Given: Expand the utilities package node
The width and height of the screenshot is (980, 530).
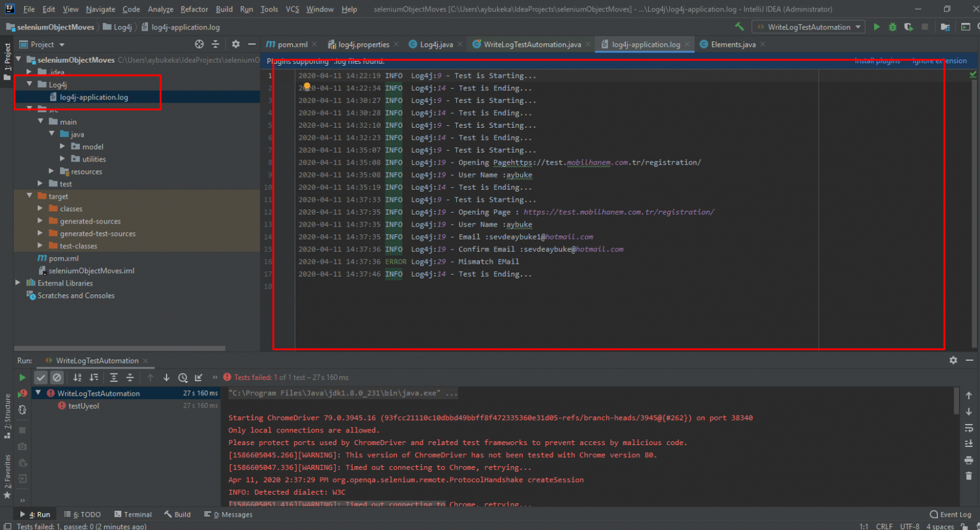Looking at the screenshot, I should pyautogui.click(x=63, y=159).
